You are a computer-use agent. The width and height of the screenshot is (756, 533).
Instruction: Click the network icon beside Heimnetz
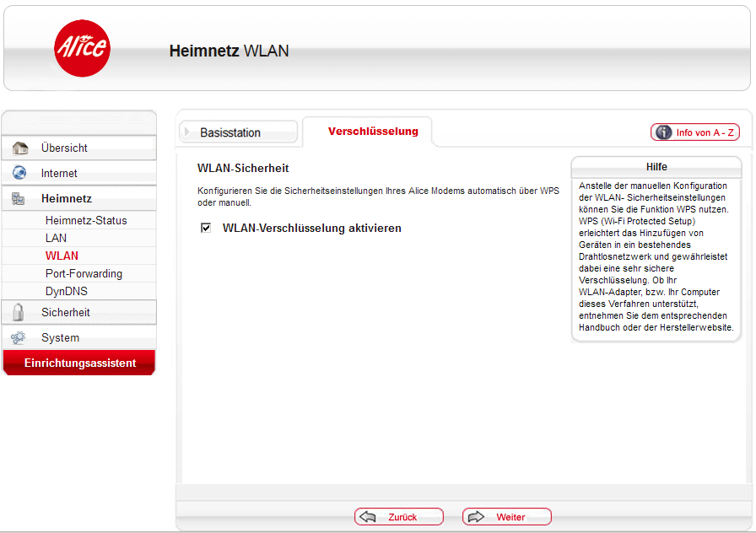coord(19,199)
